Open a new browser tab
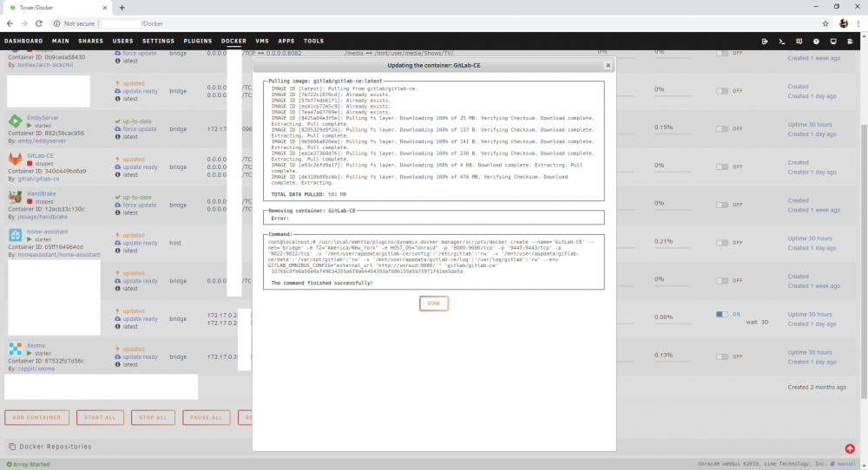This screenshot has height=470, width=868. coord(122,8)
